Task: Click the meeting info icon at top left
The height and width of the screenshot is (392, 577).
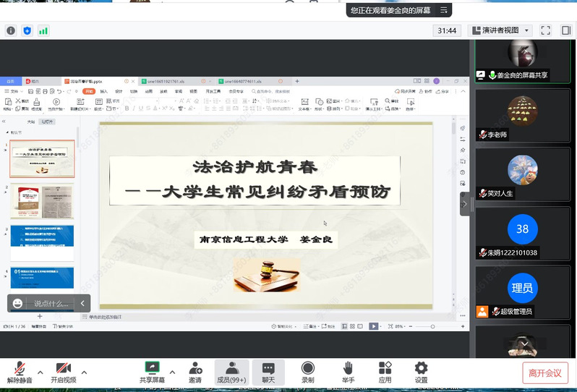Action: tap(11, 30)
